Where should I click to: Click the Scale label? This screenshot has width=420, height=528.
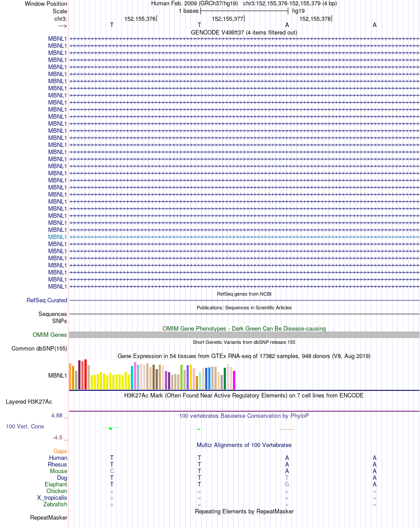pos(60,12)
